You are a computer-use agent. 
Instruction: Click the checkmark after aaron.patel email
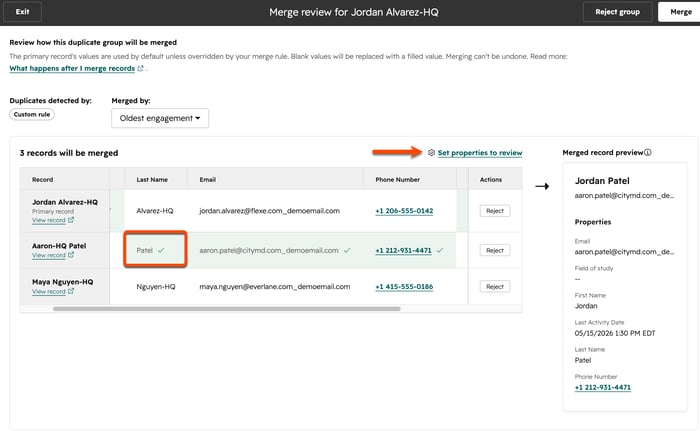347,251
